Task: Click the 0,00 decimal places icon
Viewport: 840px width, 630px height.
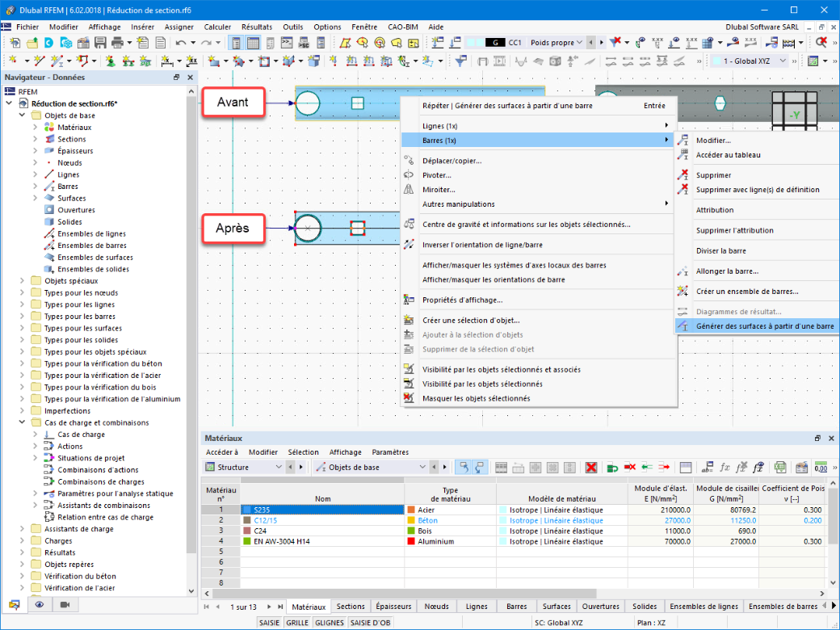Action: [820, 467]
